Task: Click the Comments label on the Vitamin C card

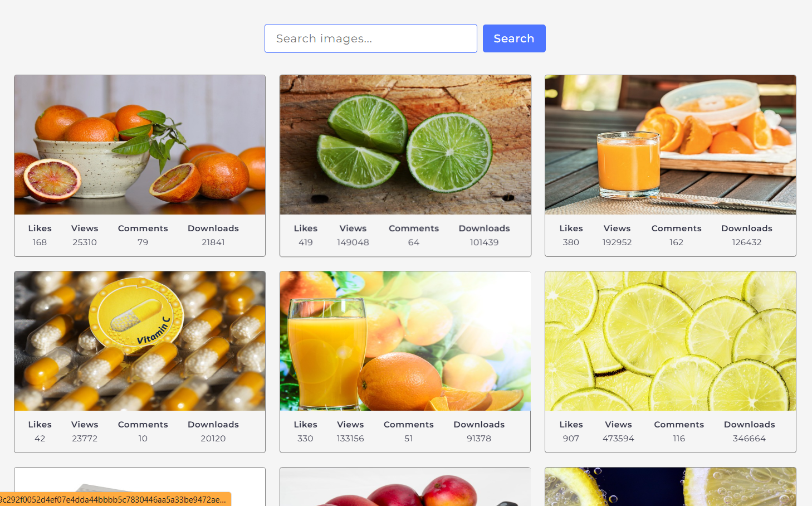Action: (x=143, y=425)
